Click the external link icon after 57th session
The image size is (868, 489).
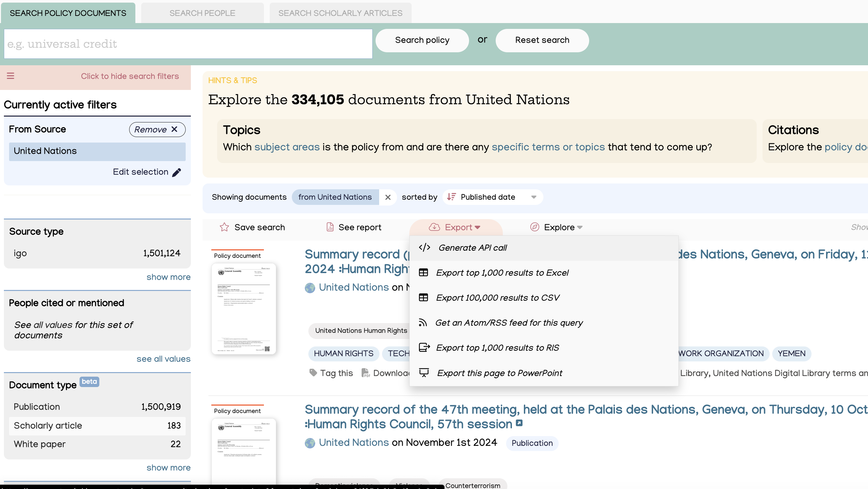tap(519, 423)
